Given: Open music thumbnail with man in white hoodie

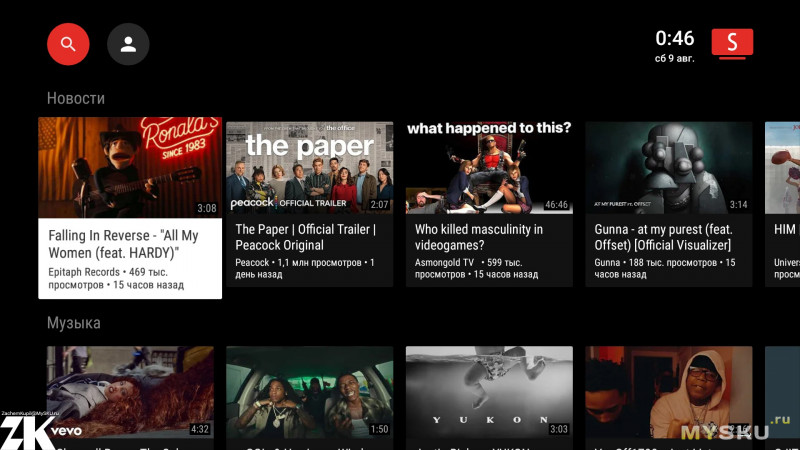Looking at the screenshot, I should (669, 392).
